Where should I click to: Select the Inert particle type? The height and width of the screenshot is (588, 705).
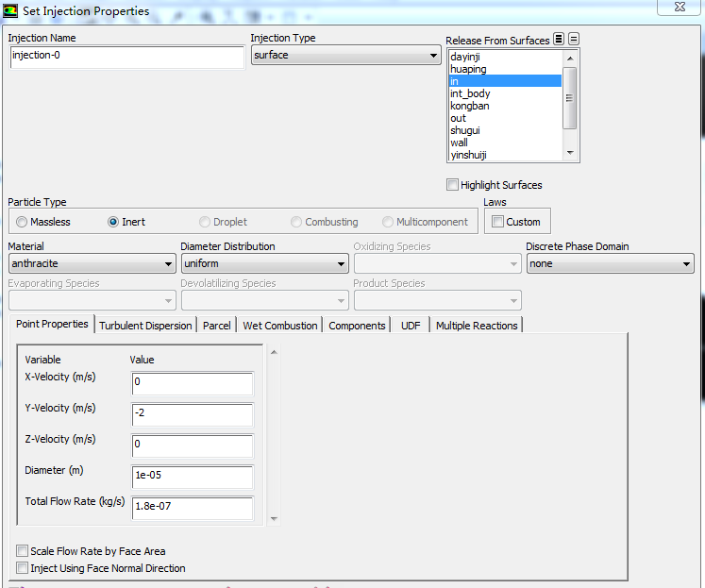point(113,222)
